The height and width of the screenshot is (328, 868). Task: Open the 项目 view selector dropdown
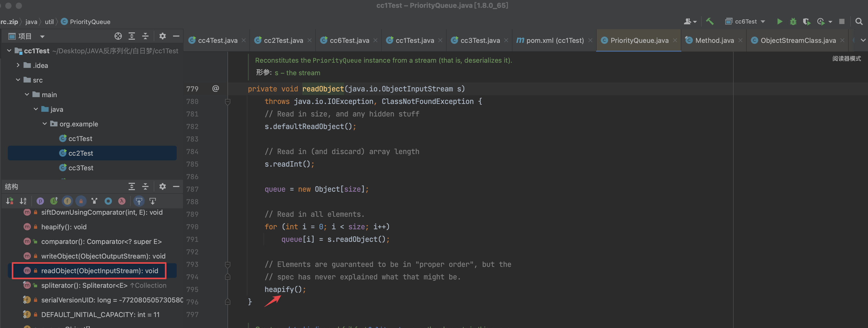[27, 36]
